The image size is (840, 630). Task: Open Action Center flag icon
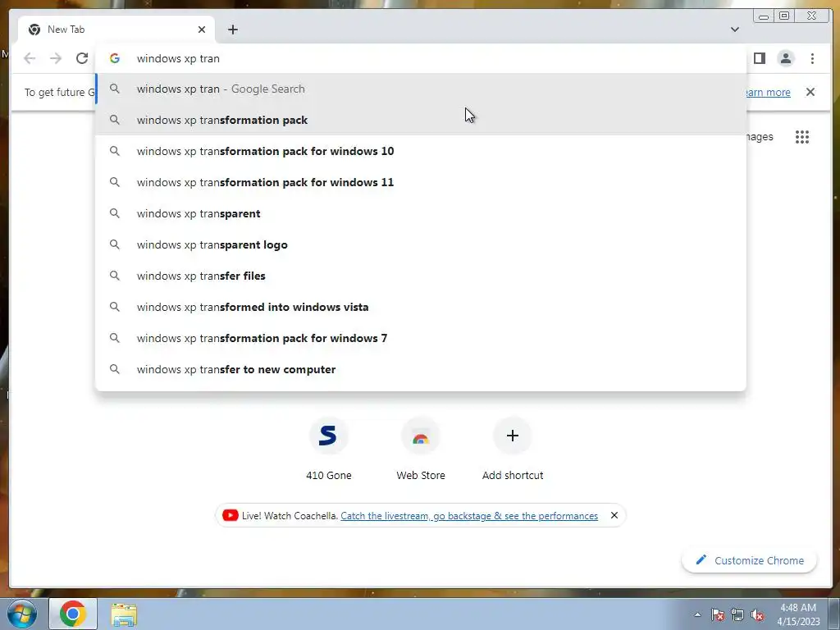718,614
